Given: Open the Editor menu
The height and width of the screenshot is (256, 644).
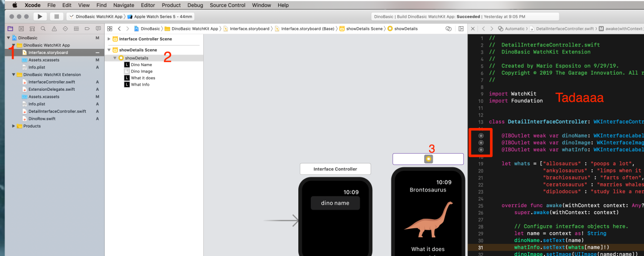Looking at the screenshot, I should [x=148, y=5].
